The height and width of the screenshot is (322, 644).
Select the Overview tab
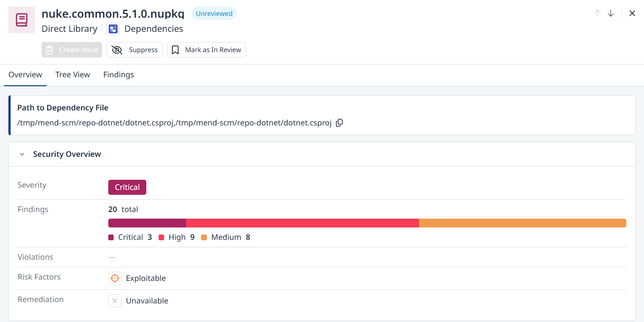pos(25,75)
